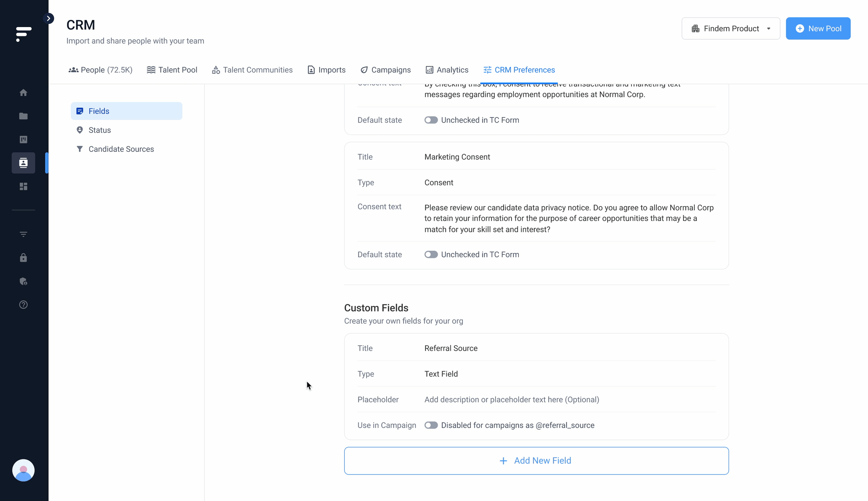Open the help question mark icon
The image size is (868, 501).
tap(23, 305)
